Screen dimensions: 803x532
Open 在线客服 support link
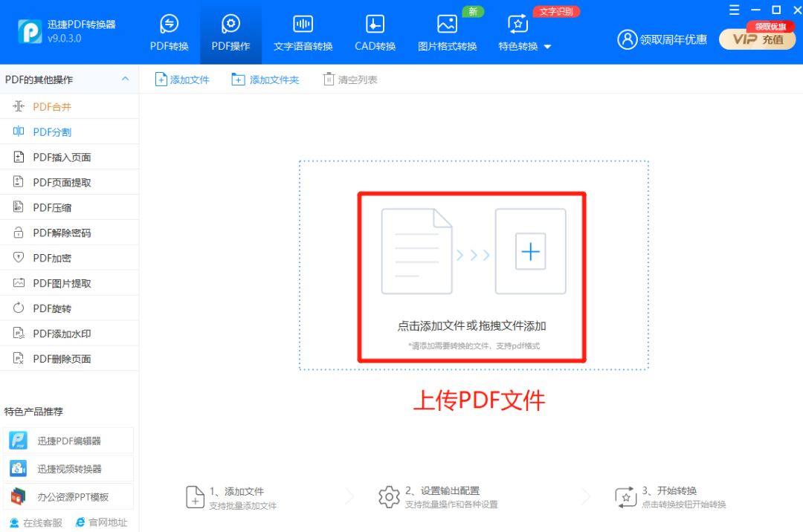(36, 523)
